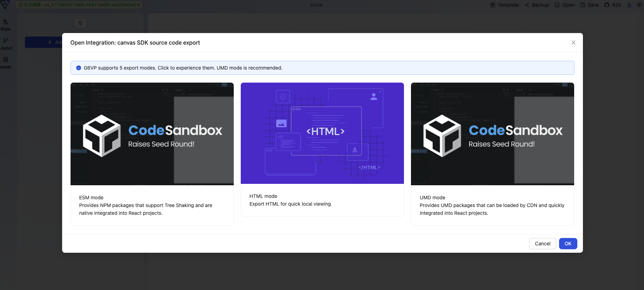
Task: Close the Open Integration dialog
Action: click(573, 43)
